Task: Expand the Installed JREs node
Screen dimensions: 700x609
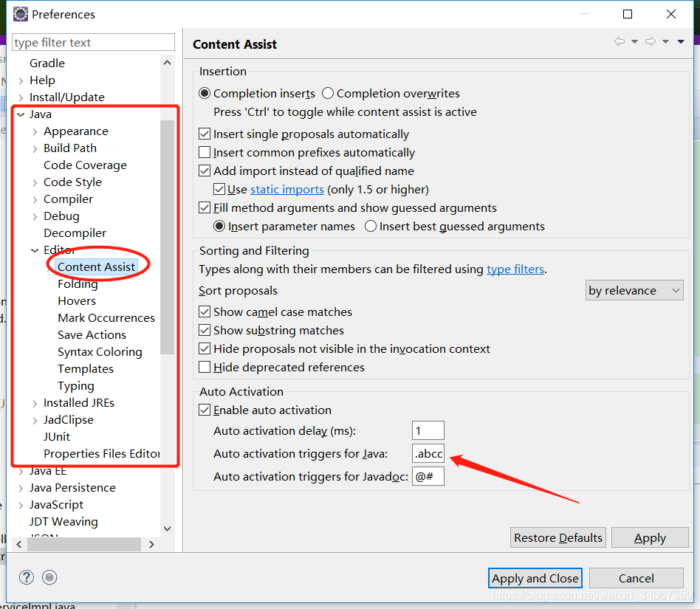Action: tap(35, 403)
